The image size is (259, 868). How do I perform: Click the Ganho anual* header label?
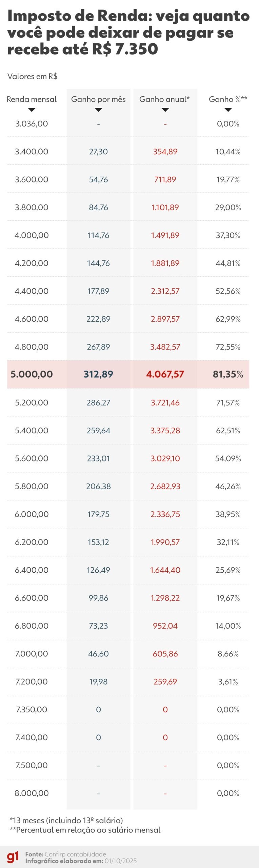(164, 99)
